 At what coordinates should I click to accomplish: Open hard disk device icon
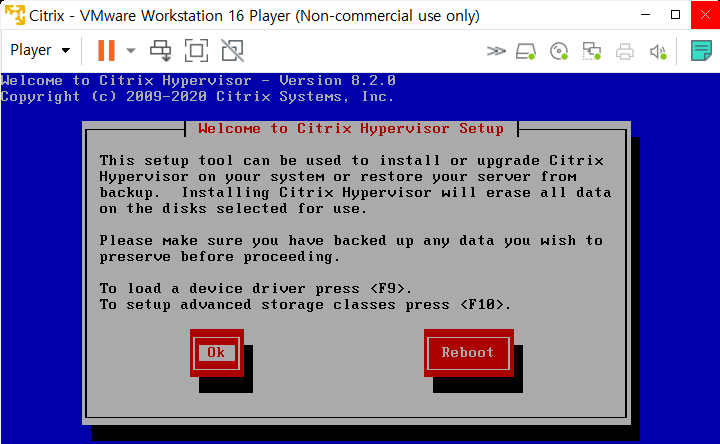[526, 51]
